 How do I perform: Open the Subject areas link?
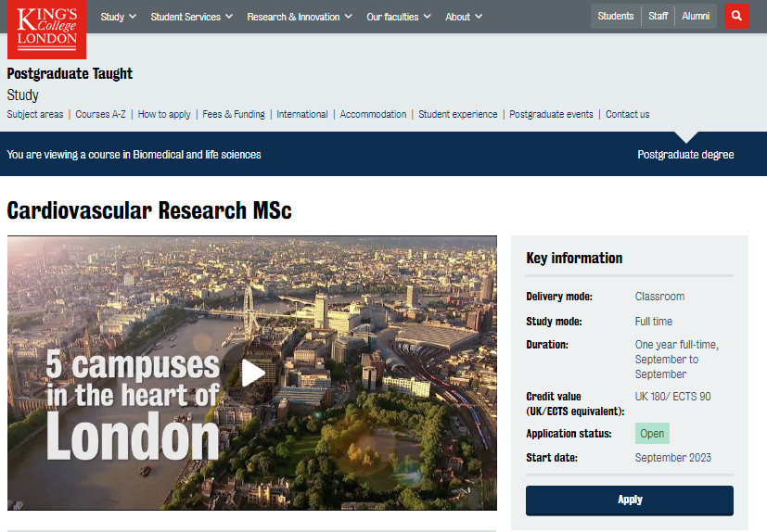(35, 114)
